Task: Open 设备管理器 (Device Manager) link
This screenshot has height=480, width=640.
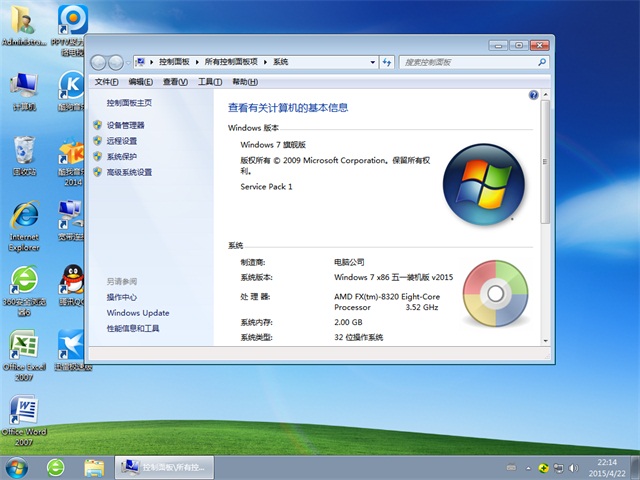Action: pos(125,125)
